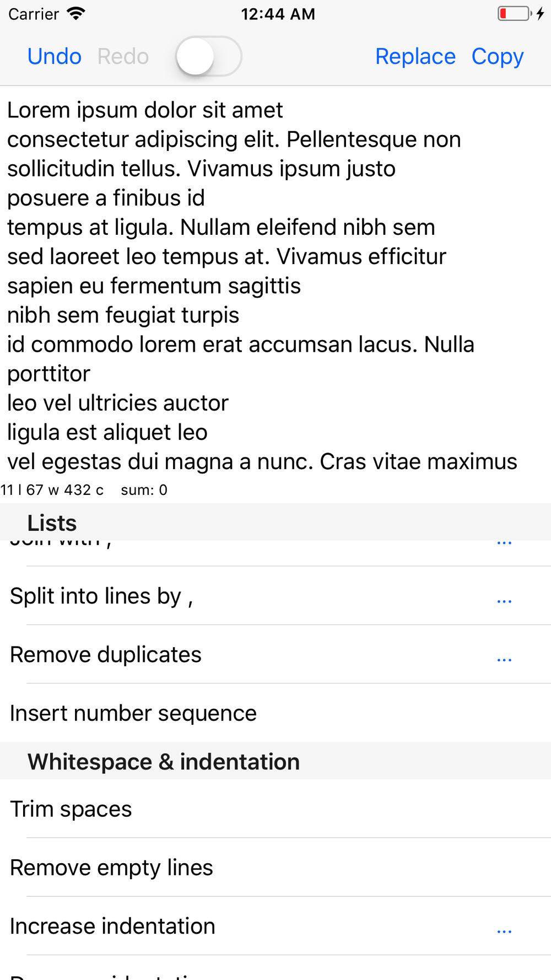Open the Replace function
The height and width of the screenshot is (980, 551).
pos(415,56)
